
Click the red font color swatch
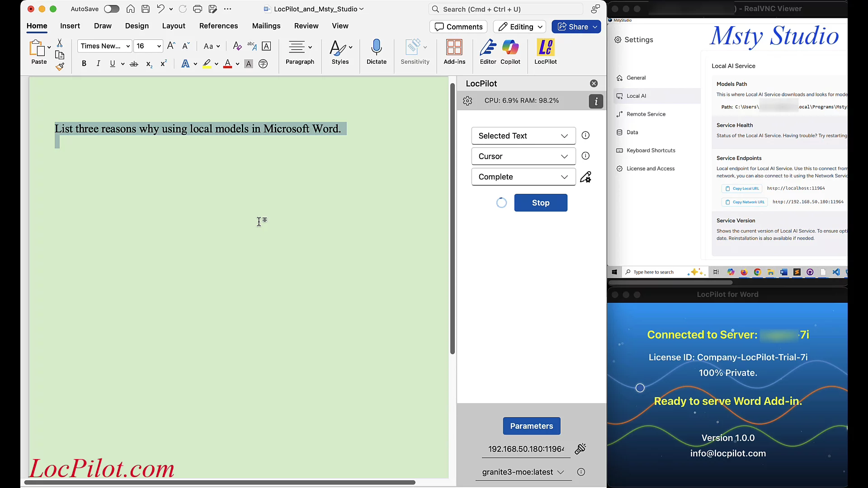coord(227,64)
